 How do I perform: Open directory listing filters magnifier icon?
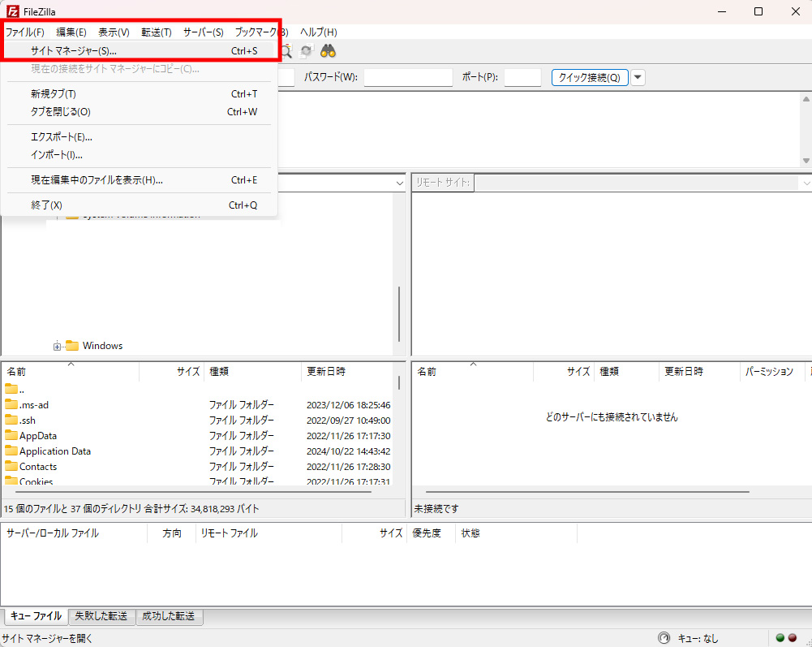pyautogui.click(x=285, y=51)
